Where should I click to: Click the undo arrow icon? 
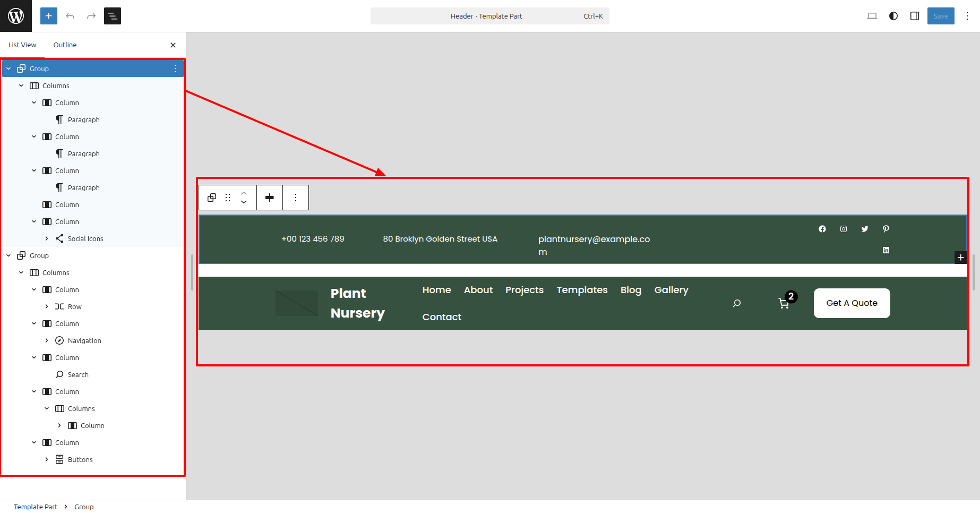(x=70, y=16)
